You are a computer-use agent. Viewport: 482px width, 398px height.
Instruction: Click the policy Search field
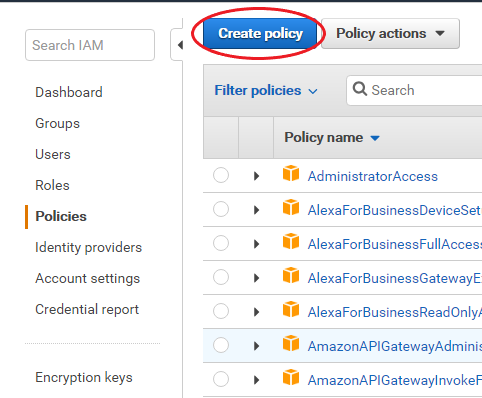point(414,90)
